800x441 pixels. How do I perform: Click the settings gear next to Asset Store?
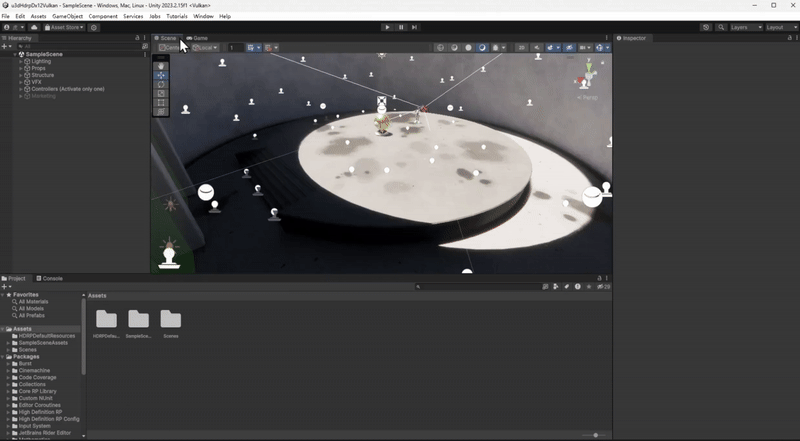[x=94, y=27]
